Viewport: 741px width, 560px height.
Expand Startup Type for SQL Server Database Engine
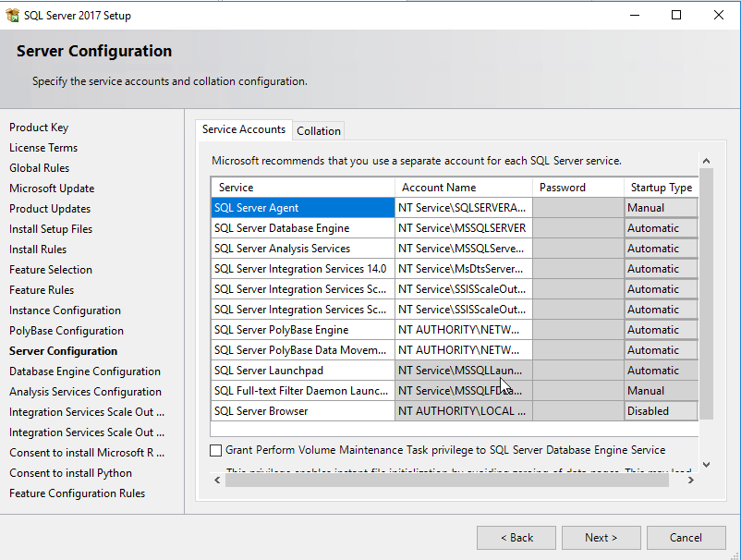coord(661,228)
